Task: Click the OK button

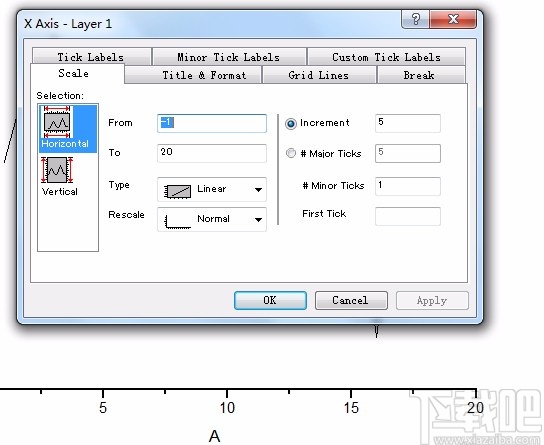Action: pyautogui.click(x=270, y=300)
